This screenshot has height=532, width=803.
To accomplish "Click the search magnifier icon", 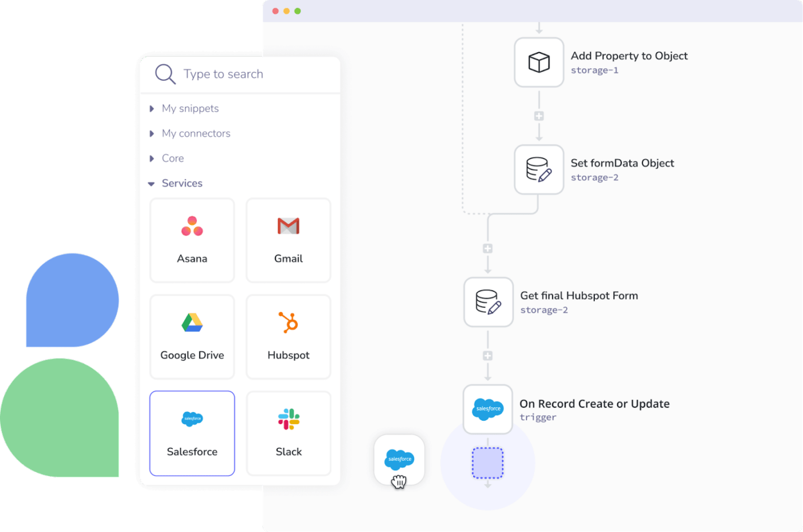I will (x=165, y=74).
